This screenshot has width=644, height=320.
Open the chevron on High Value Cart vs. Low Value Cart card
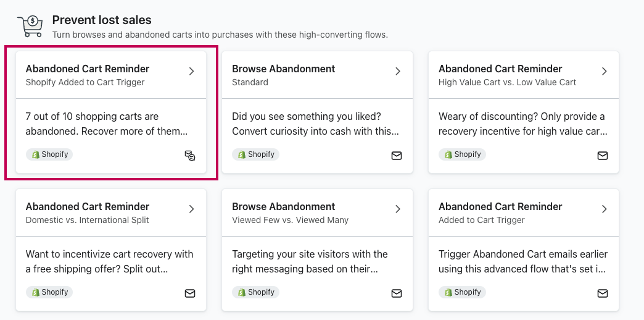[x=604, y=71]
